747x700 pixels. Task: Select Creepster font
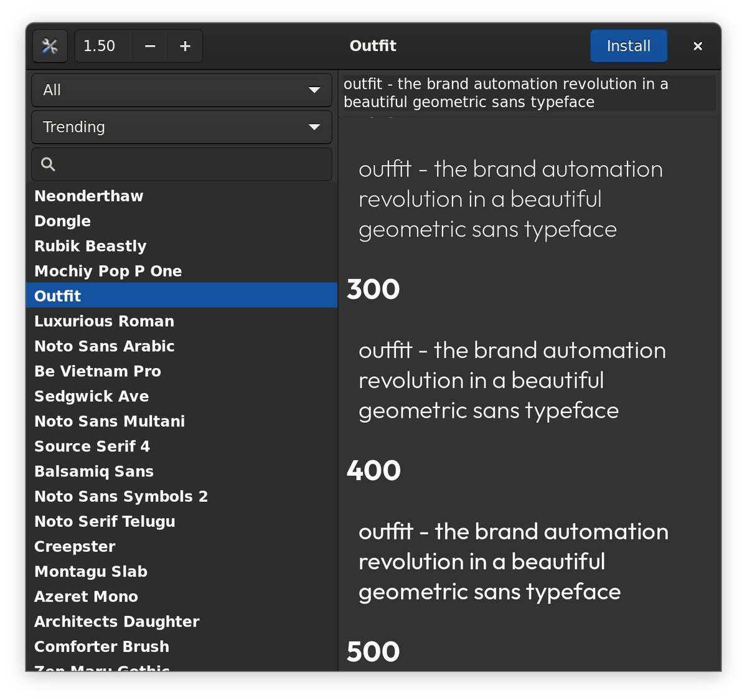182,546
